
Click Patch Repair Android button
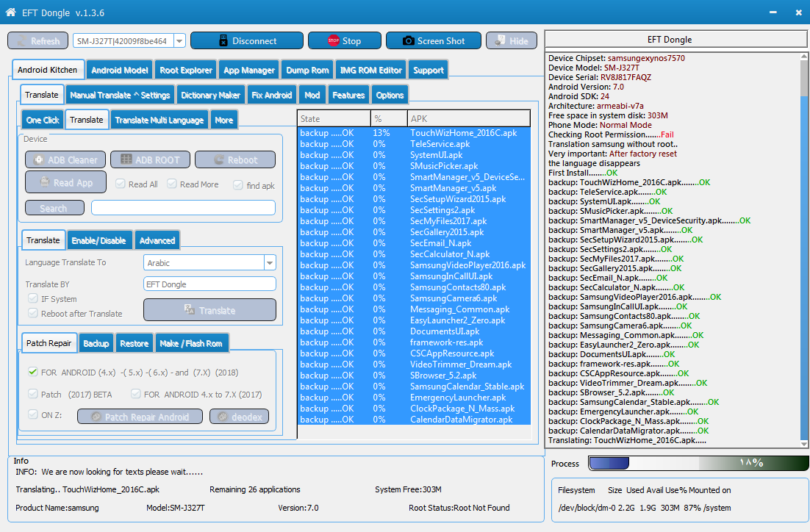pos(140,417)
